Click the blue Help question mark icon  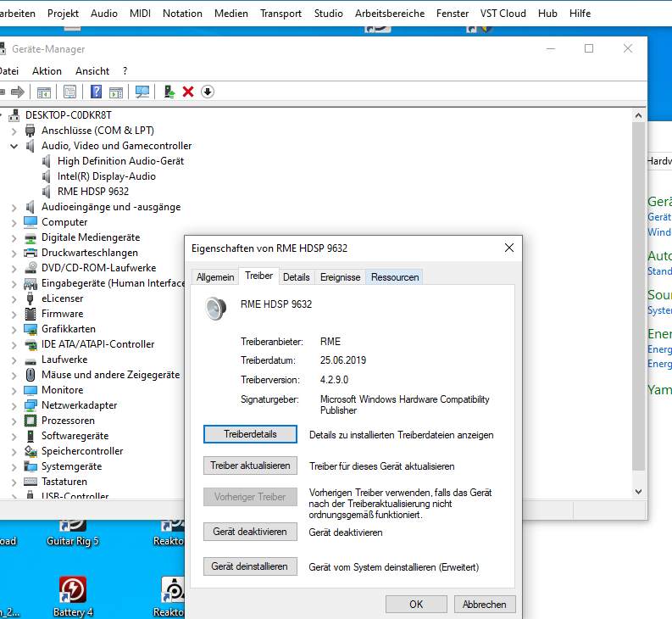click(96, 92)
